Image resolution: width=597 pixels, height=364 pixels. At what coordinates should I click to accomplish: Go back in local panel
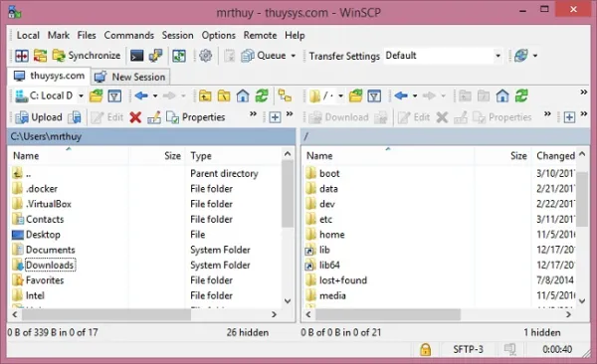141,95
